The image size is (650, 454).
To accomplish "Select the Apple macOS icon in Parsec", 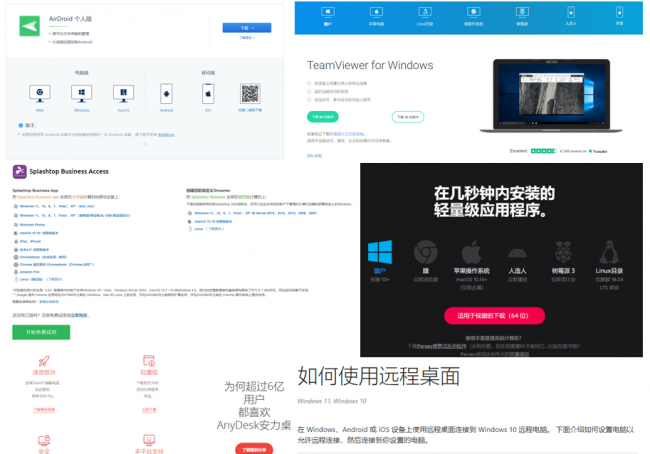I will pyautogui.click(x=471, y=252).
